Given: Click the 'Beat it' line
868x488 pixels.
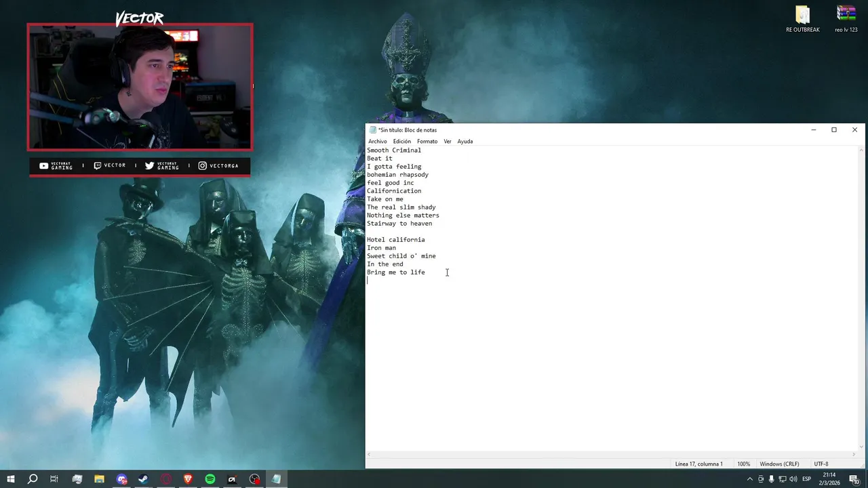Looking at the screenshot, I should point(380,158).
